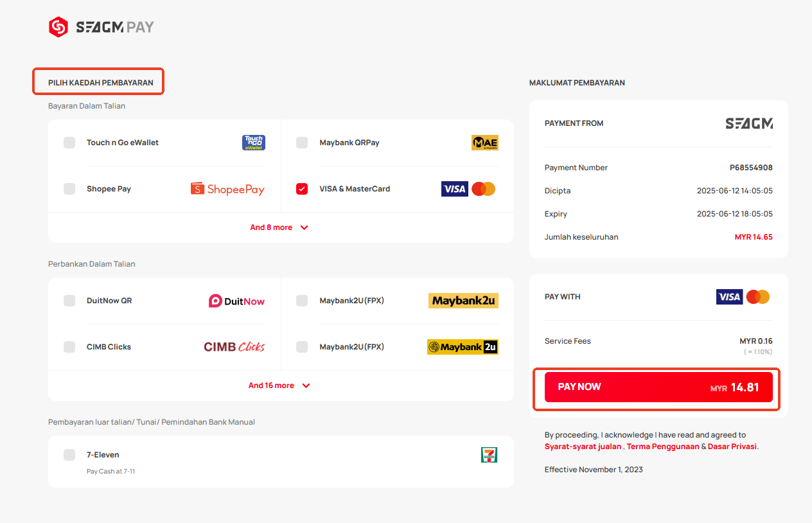Click the MAE Maybank QRPay logo
The height and width of the screenshot is (523, 812).
click(x=484, y=143)
